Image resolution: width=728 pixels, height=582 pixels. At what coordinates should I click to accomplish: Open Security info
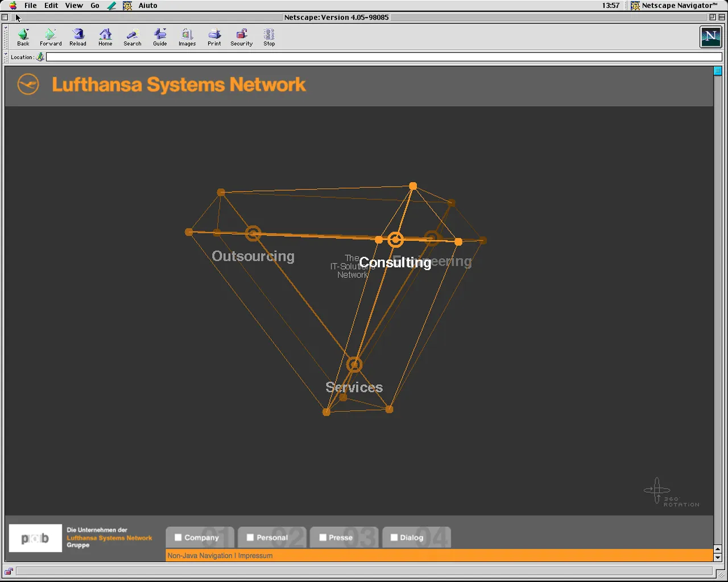click(242, 37)
